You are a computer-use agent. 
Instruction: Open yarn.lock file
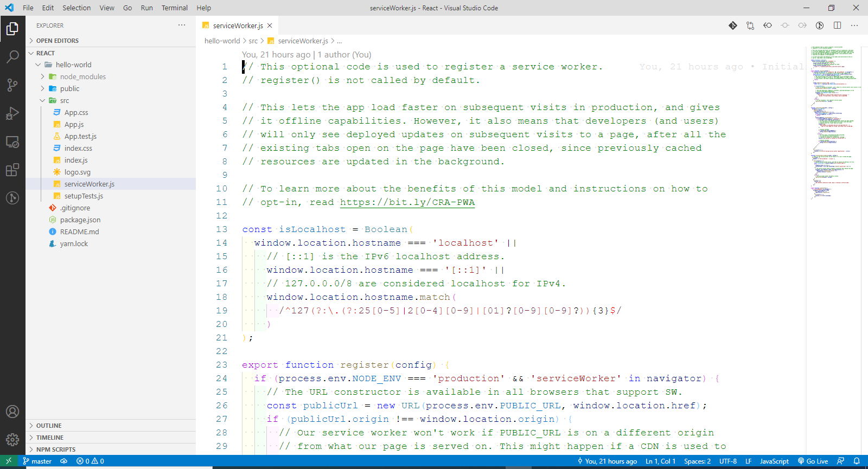[111, 243]
